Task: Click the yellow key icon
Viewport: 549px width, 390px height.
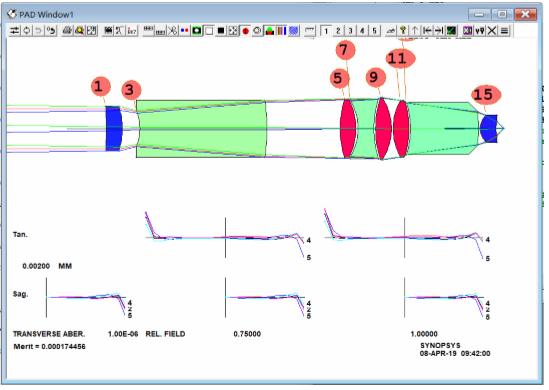Action: (403, 31)
